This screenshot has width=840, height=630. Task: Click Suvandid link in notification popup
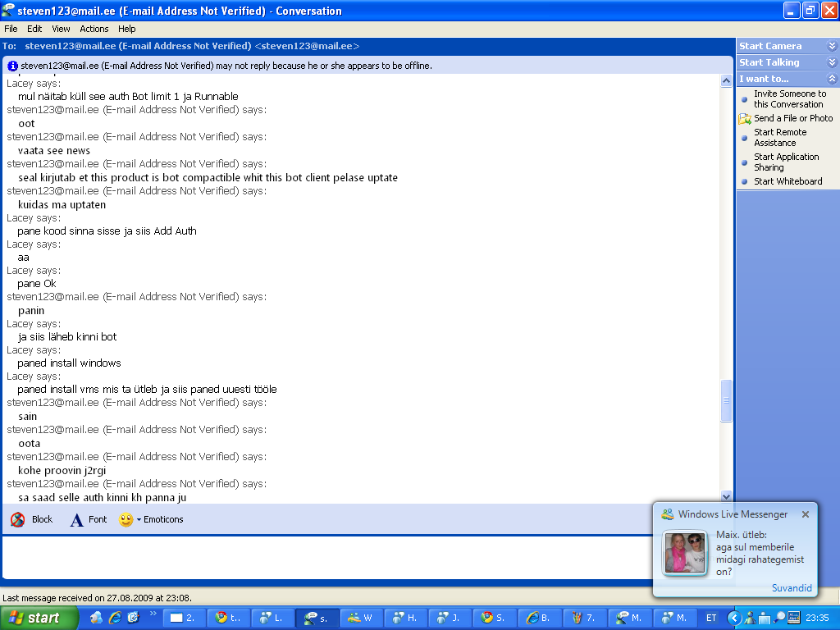click(x=792, y=588)
